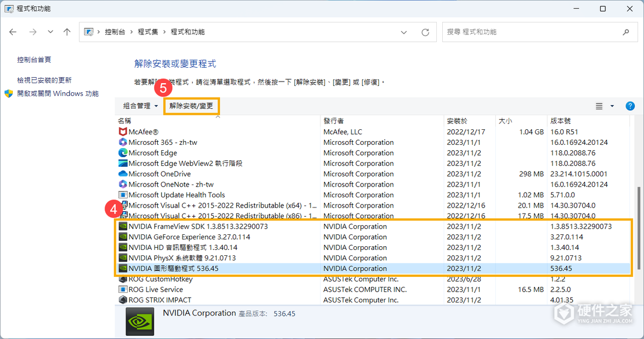Select Visual C++ 2015-2022 Redistributable (x64) row

[x=373, y=205]
